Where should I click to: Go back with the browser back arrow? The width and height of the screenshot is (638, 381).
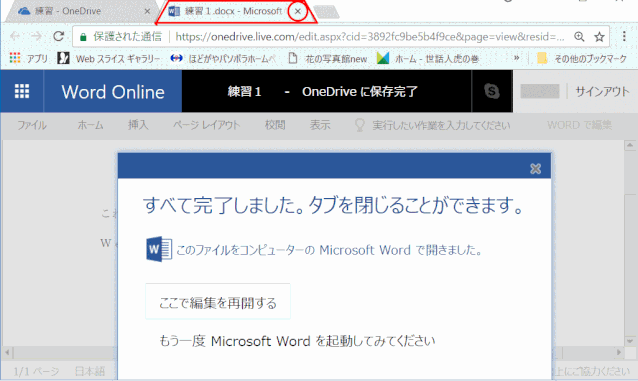tap(15, 37)
